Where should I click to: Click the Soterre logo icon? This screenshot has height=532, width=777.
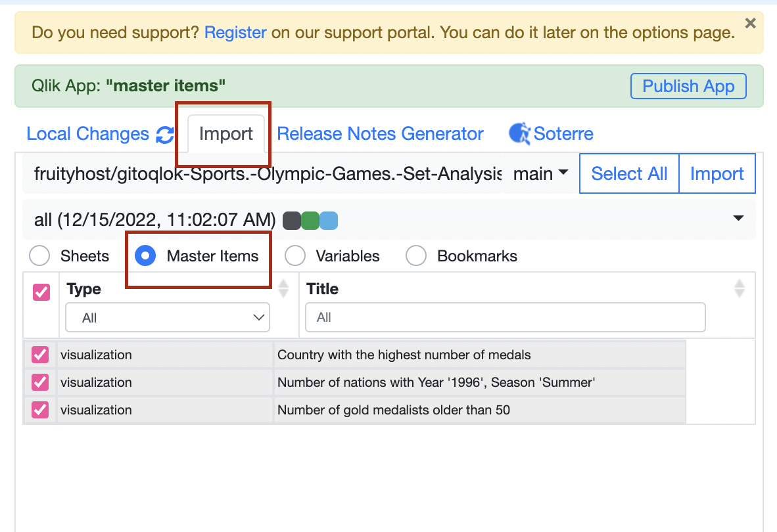point(519,133)
